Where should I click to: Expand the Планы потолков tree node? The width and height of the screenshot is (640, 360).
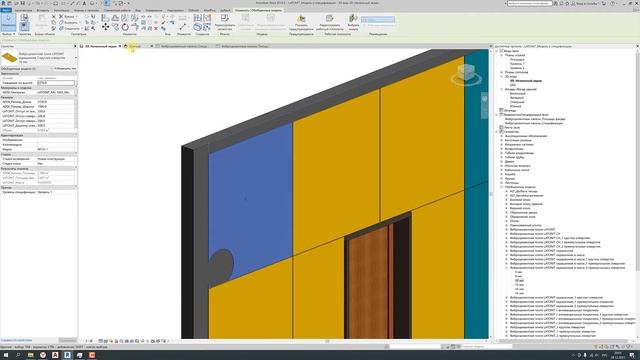point(502,72)
